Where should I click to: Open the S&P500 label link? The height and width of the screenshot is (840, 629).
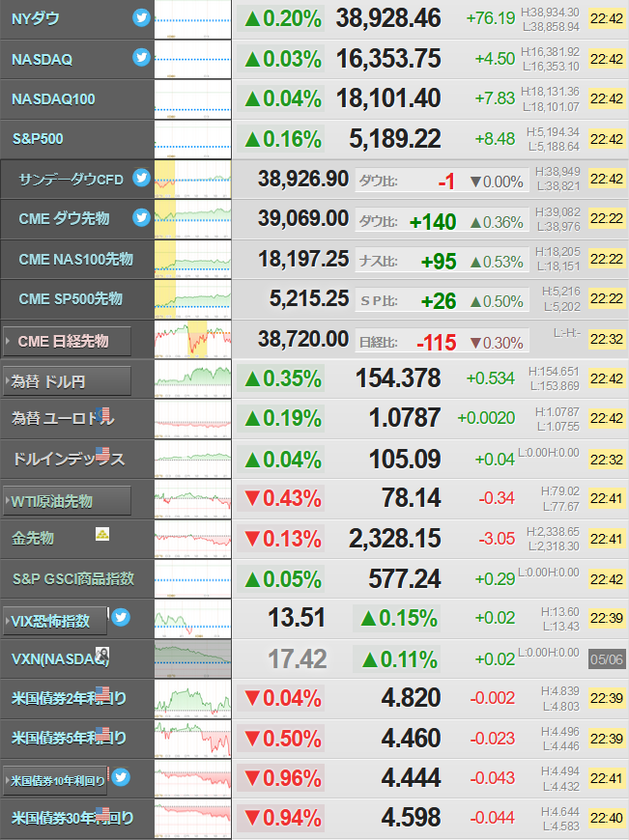[x=38, y=139]
